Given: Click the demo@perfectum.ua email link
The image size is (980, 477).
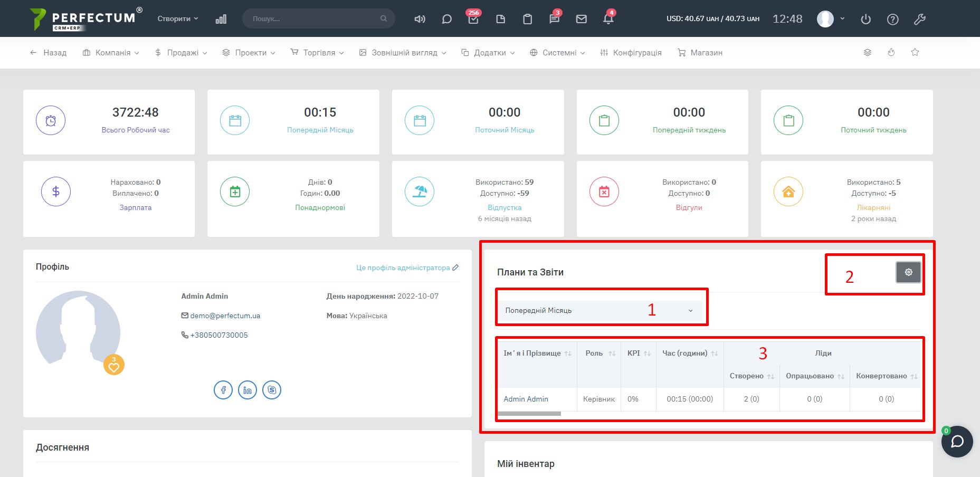Looking at the screenshot, I should pyautogui.click(x=225, y=316).
